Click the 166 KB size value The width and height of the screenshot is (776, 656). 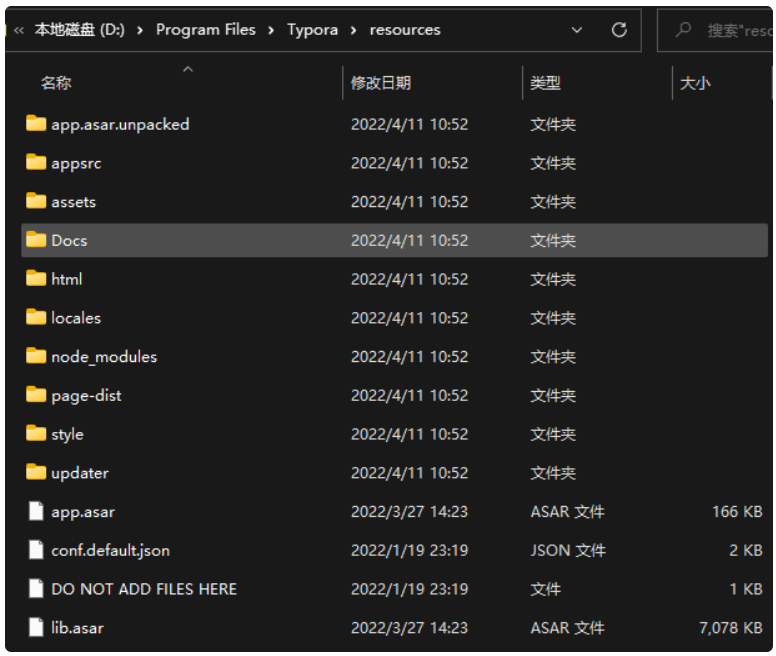pyautogui.click(x=737, y=512)
